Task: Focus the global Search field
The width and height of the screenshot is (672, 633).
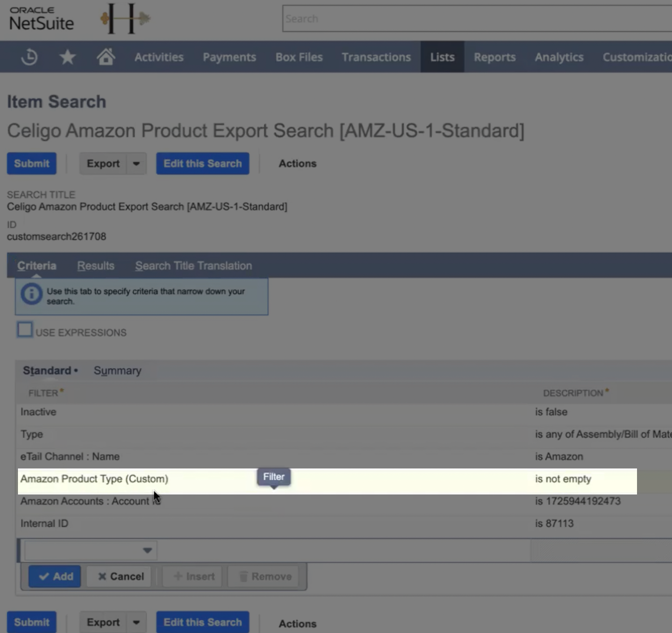Action: point(477,19)
